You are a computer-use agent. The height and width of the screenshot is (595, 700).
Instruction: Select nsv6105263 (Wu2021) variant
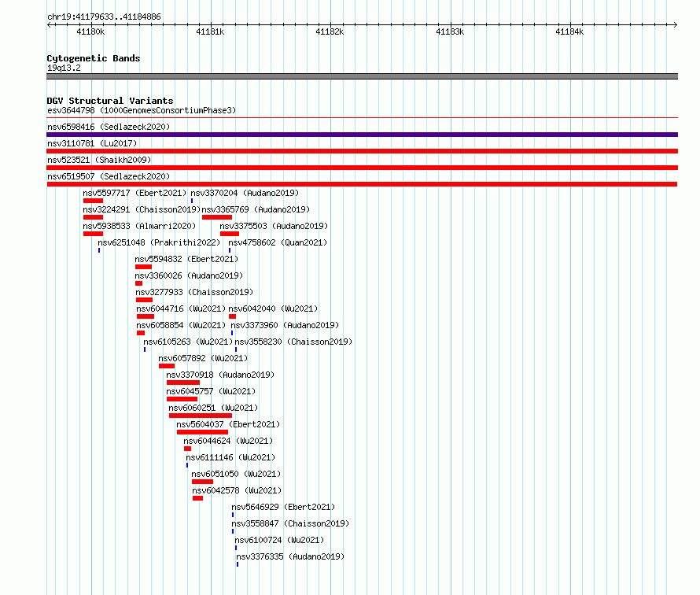point(188,342)
